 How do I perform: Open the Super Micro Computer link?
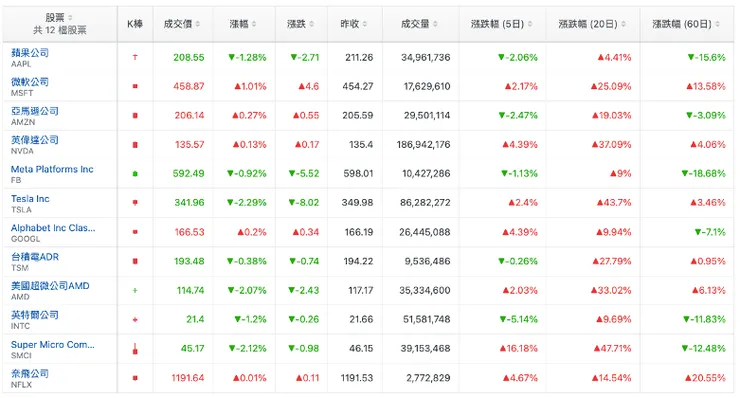[52, 345]
